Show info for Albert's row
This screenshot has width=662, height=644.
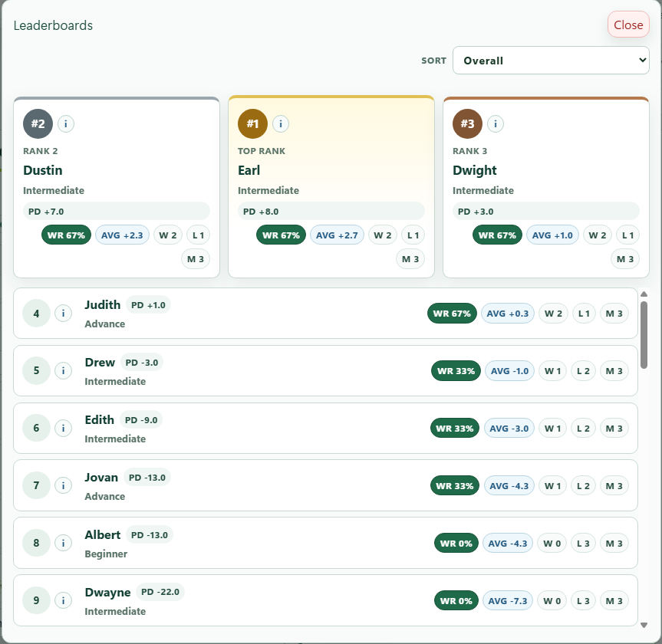click(64, 543)
